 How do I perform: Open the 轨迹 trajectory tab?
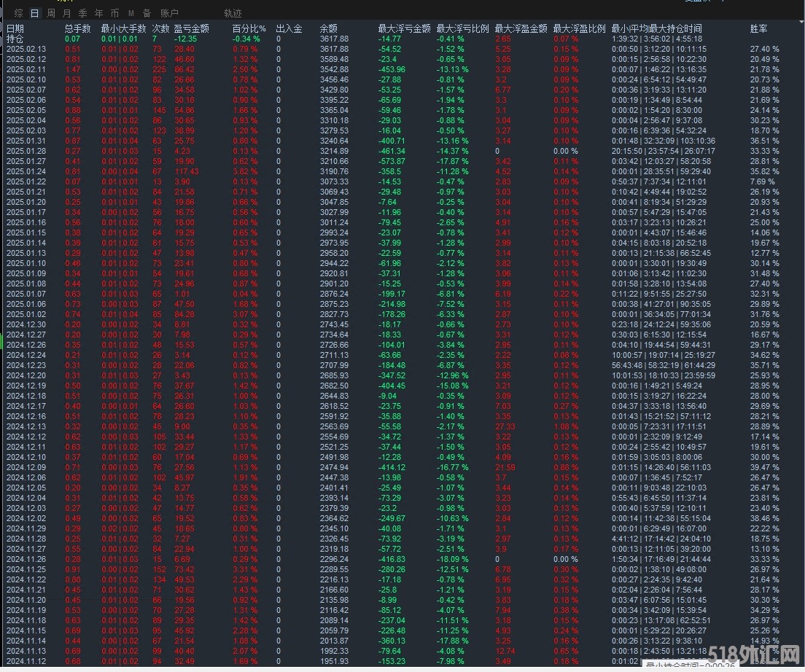(233, 13)
